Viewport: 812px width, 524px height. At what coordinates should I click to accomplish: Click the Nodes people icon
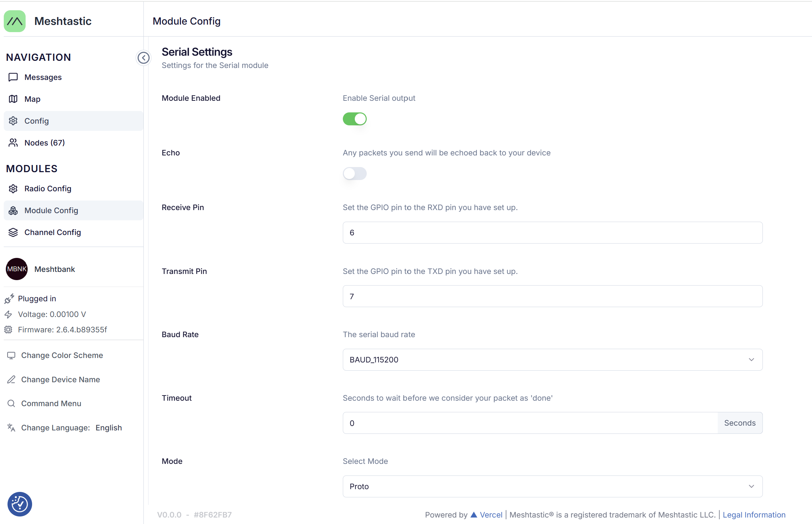click(13, 143)
